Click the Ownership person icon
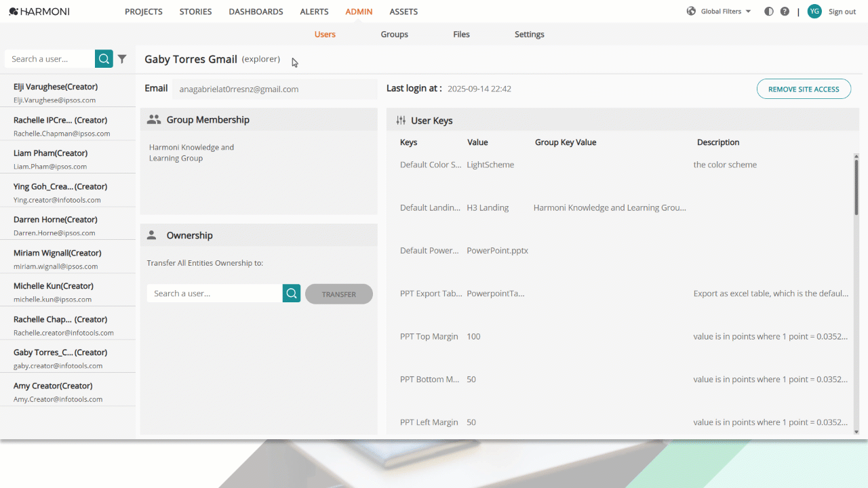 coord(152,235)
